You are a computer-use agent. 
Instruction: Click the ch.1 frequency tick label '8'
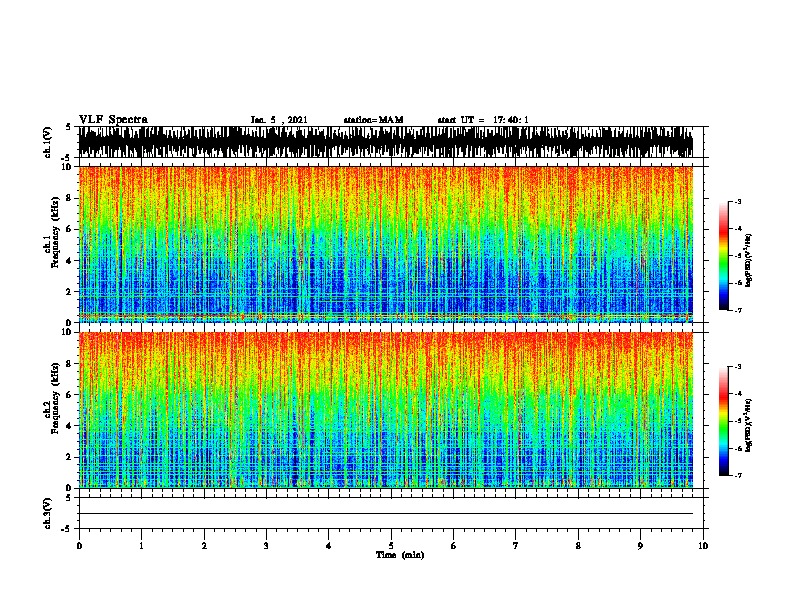click(69, 198)
